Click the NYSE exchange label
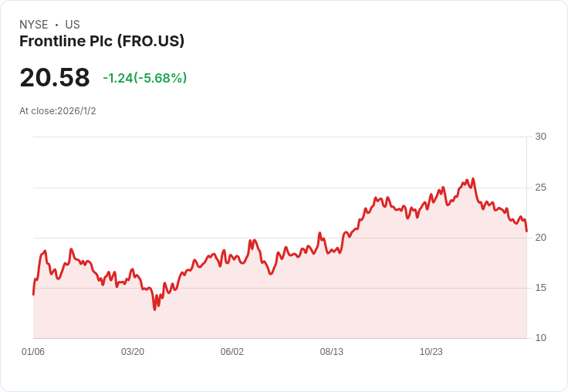This screenshot has width=568, height=392. (x=33, y=25)
